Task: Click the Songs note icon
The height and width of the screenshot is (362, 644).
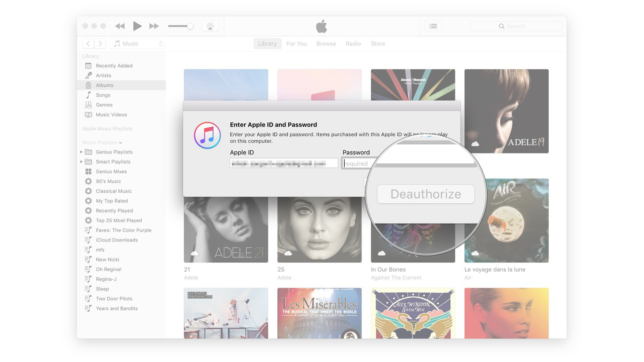Action: (x=88, y=95)
